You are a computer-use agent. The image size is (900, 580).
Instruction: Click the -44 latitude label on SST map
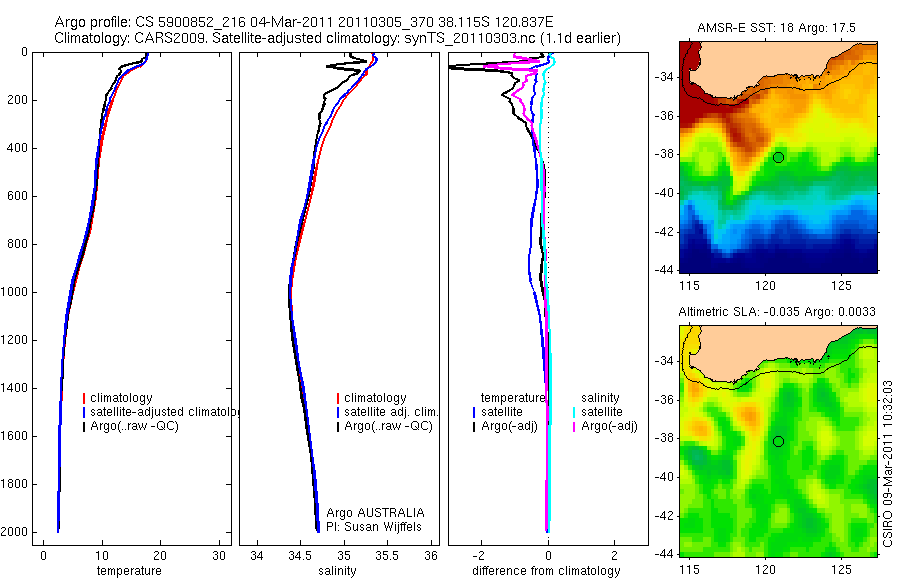pyautogui.click(x=665, y=270)
